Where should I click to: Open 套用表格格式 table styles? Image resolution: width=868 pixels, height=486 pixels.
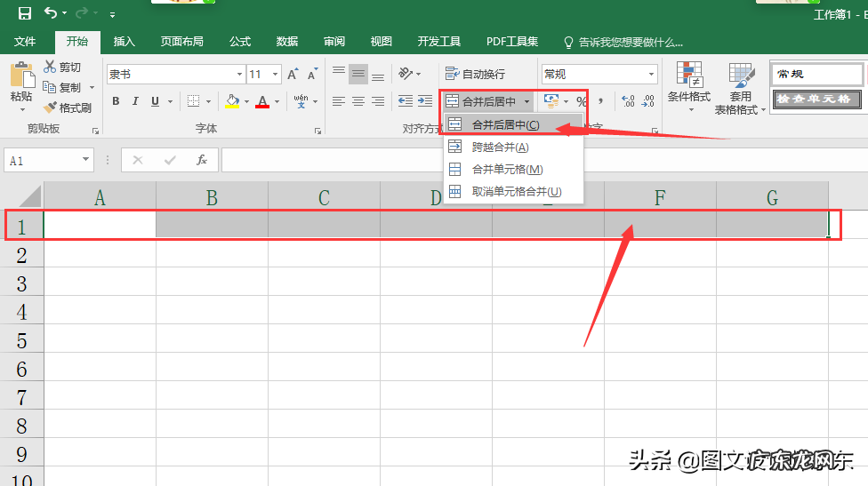[x=740, y=89]
